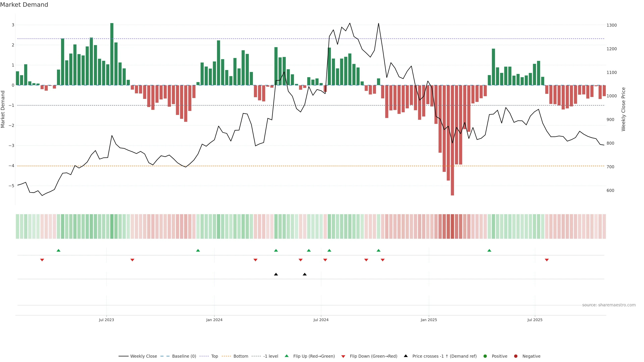The image size is (644, 362).
Task: Toggle the -1 level legend entry
Action: click(271, 356)
